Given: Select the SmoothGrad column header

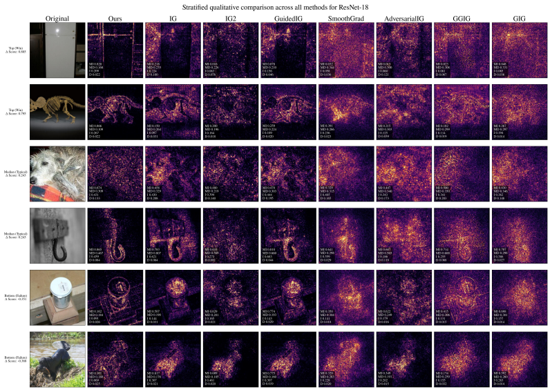Looking at the screenshot, I should 346,19.
